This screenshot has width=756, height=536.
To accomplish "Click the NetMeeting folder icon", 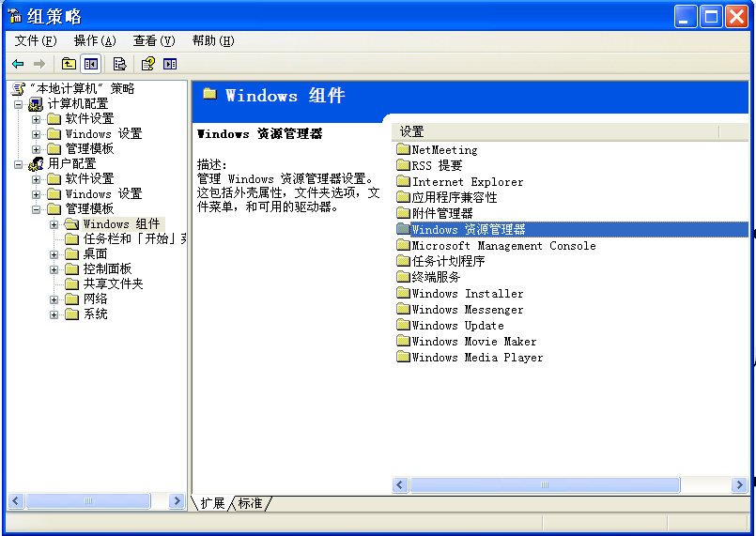I will pyautogui.click(x=403, y=149).
